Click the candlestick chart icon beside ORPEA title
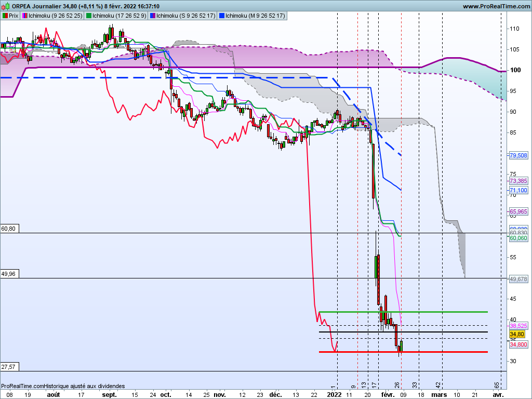The image size is (532, 399). click(5, 6)
